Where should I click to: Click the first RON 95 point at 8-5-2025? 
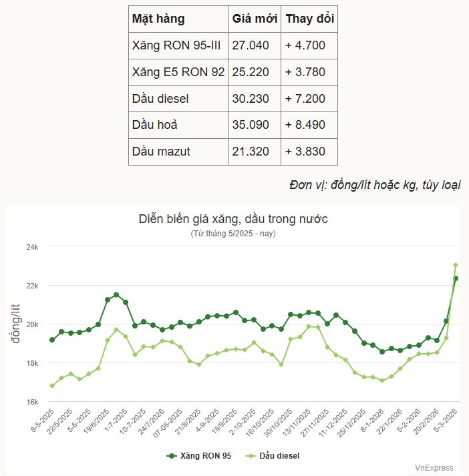[52, 340]
